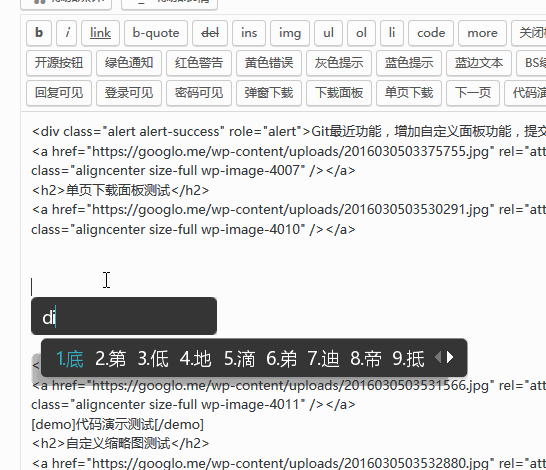This screenshot has height=470, width=546.
Task: Insert the more tag
Action: [x=482, y=33]
